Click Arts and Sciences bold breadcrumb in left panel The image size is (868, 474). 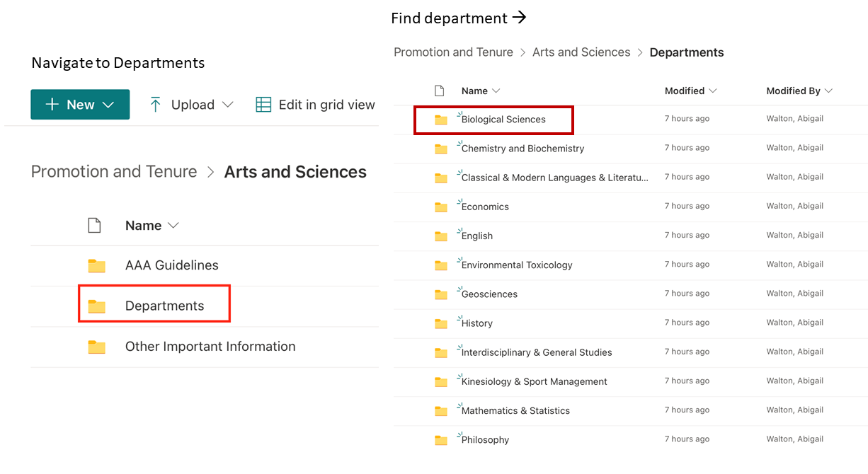click(x=295, y=171)
